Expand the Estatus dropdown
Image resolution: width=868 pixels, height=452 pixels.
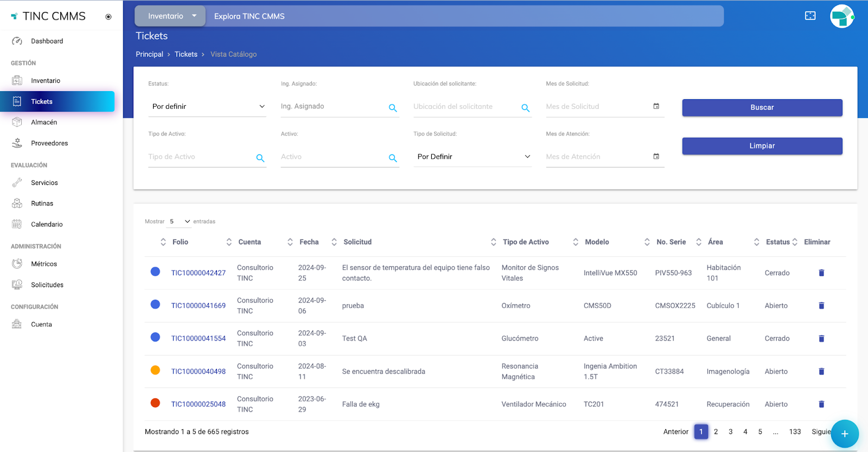[207, 107]
